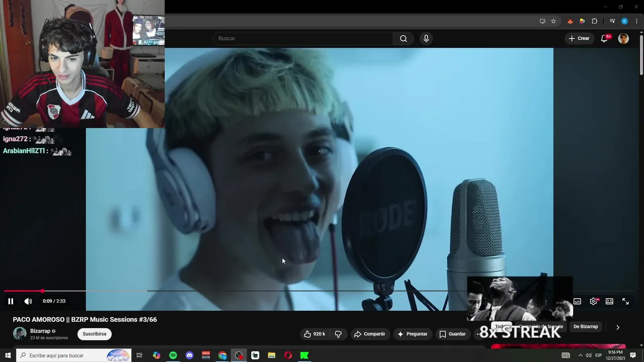Share the video via Compartir
This screenshot has height=362, width=644.
click(x=369, y=334)
